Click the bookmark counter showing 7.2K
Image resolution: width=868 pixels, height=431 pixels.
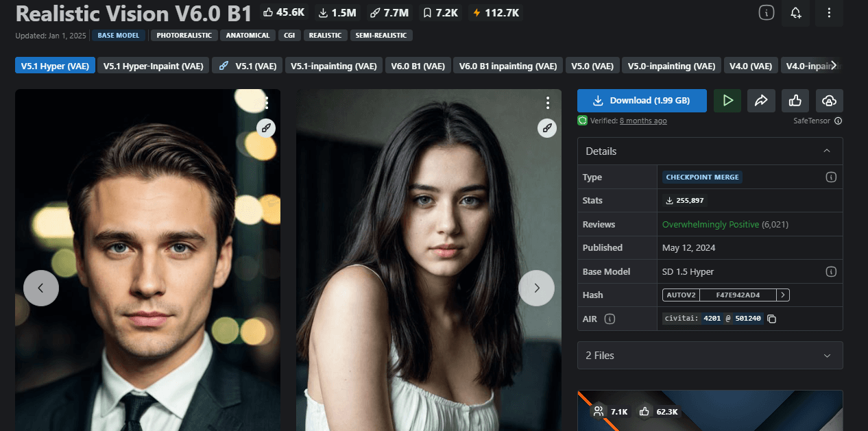coord(440,12)
